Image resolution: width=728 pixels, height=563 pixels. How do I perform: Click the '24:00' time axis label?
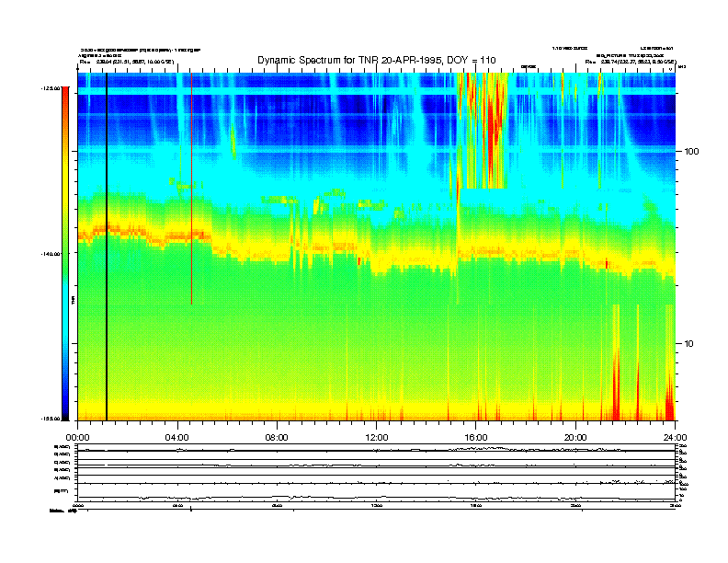pos(675,438)
